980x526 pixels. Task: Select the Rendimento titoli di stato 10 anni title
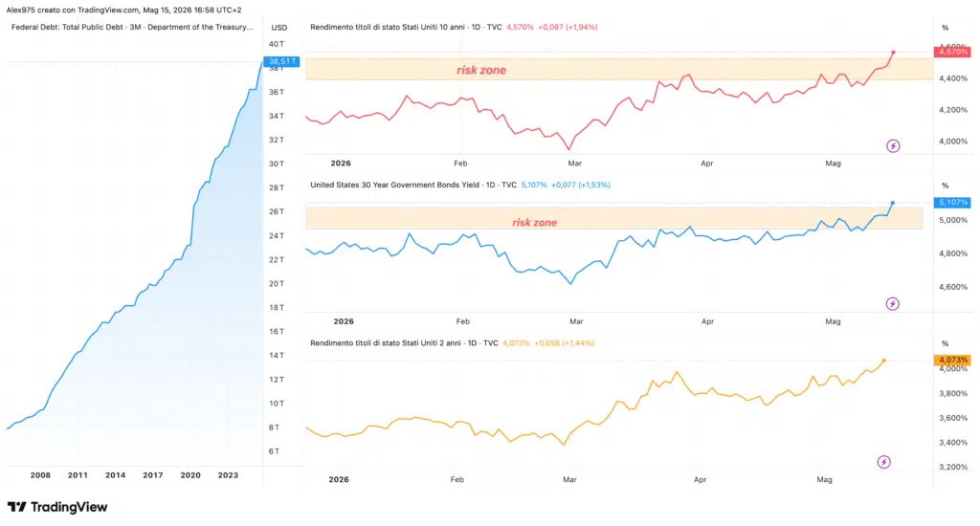406,28
